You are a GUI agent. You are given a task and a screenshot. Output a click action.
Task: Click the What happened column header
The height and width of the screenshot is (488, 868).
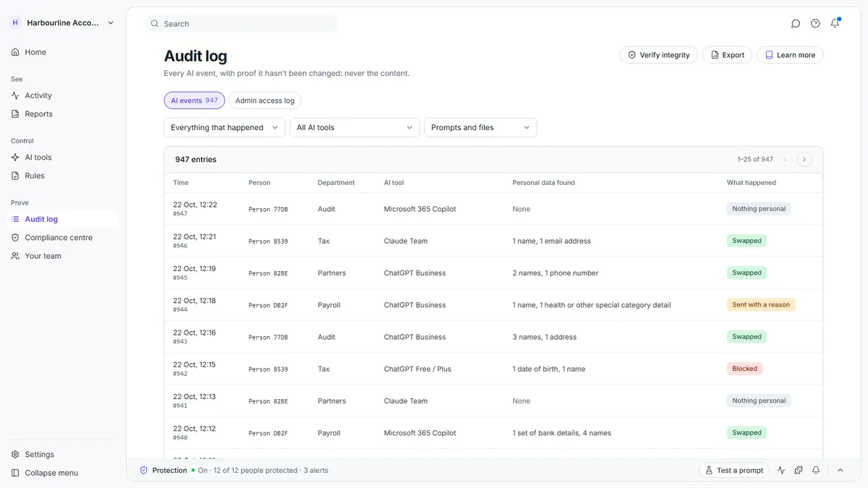point(752,183)
